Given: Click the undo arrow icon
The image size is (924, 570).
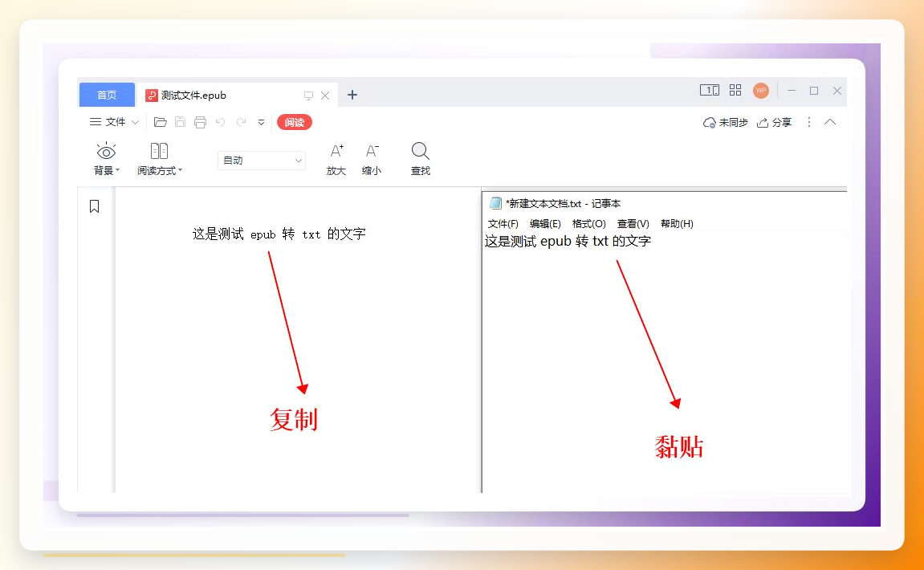Looking at the screenshot, I should (221, 122).
